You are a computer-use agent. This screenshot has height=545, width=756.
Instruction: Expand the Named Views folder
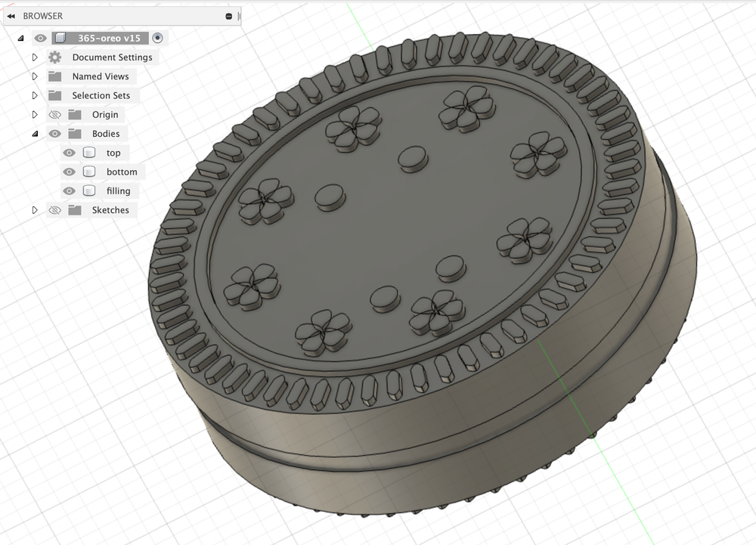tap(35, 76)
